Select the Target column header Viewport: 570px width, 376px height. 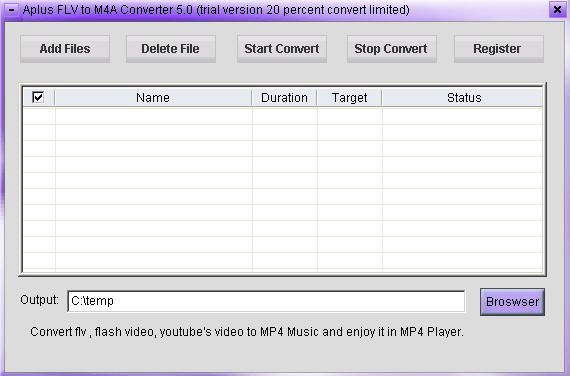coord(349,97)
